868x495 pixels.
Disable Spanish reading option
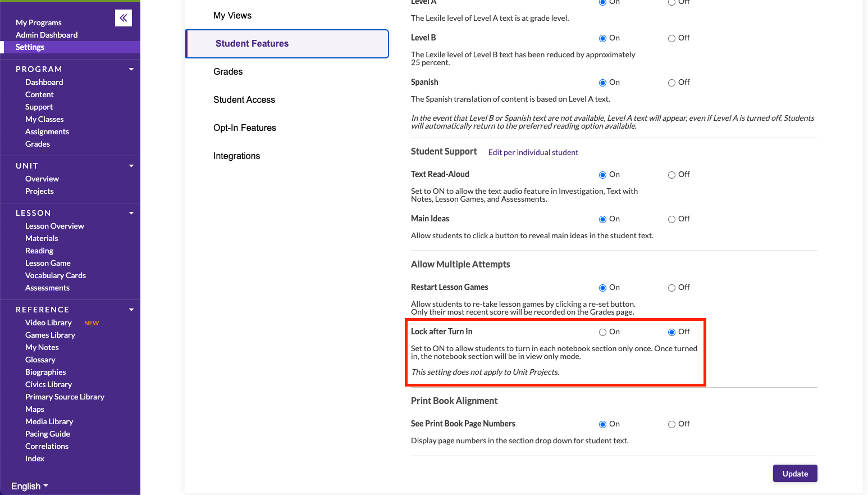click(671, 83)
